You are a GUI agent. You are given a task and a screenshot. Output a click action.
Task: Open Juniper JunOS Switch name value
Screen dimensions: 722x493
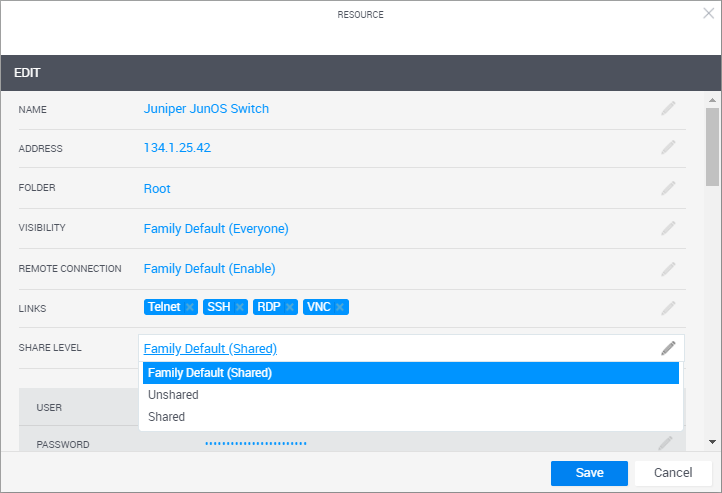206,109
